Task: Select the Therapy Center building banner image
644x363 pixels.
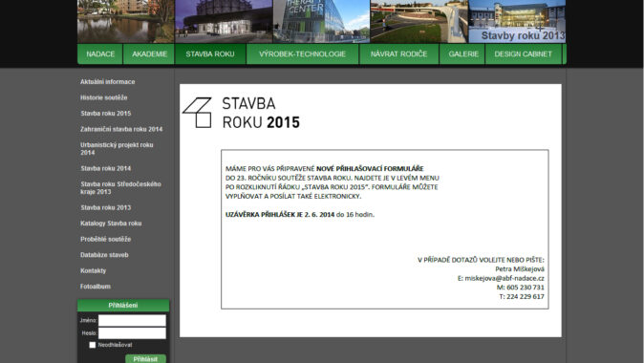Action: click(x=321, y=21)
